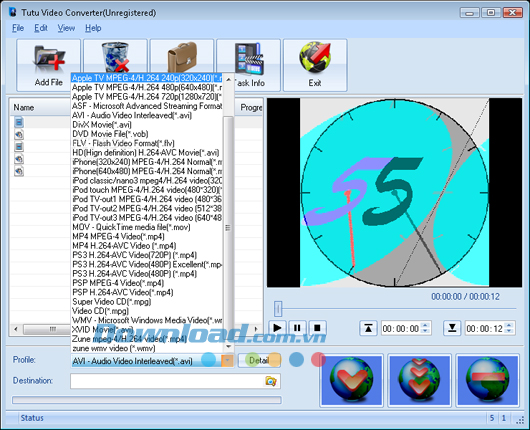Select iPod TV-out2 MPEG-4/H.264 video

pyautogui.click(x=147, y=209)
